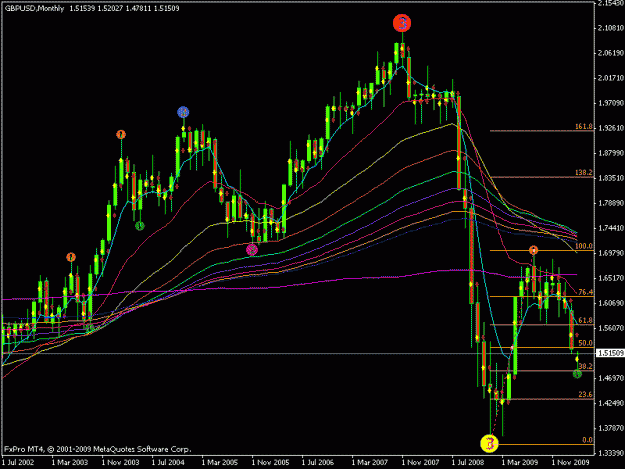
Task: Click the orange marker above the early-2003 candles
Action: click(71, 257)
